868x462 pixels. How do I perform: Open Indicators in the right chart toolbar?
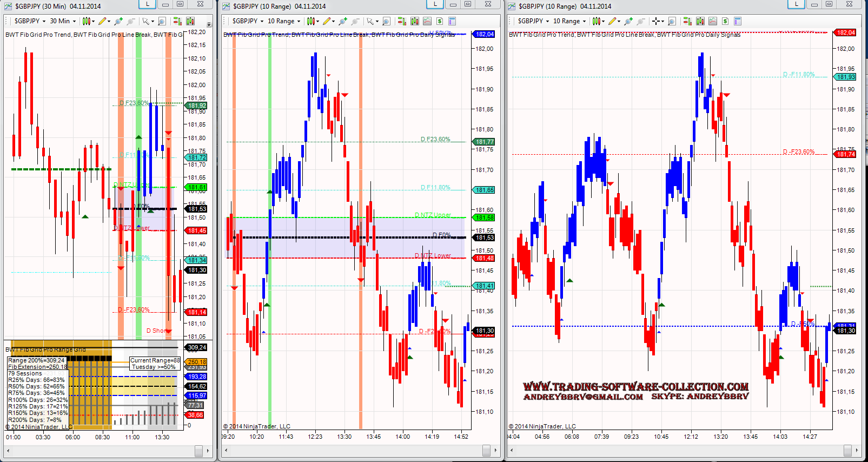pos(700,21)
